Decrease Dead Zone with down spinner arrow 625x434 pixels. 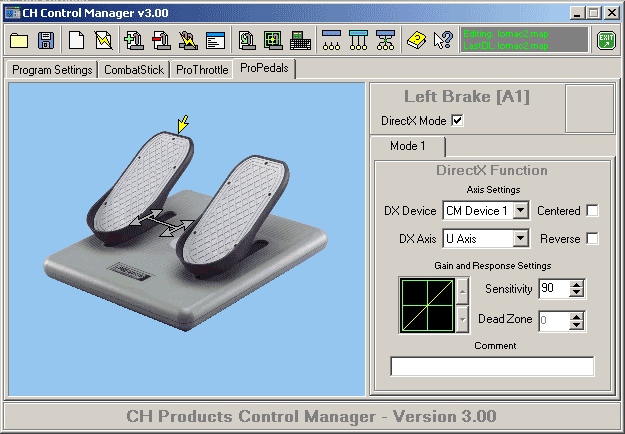(576, 325)
